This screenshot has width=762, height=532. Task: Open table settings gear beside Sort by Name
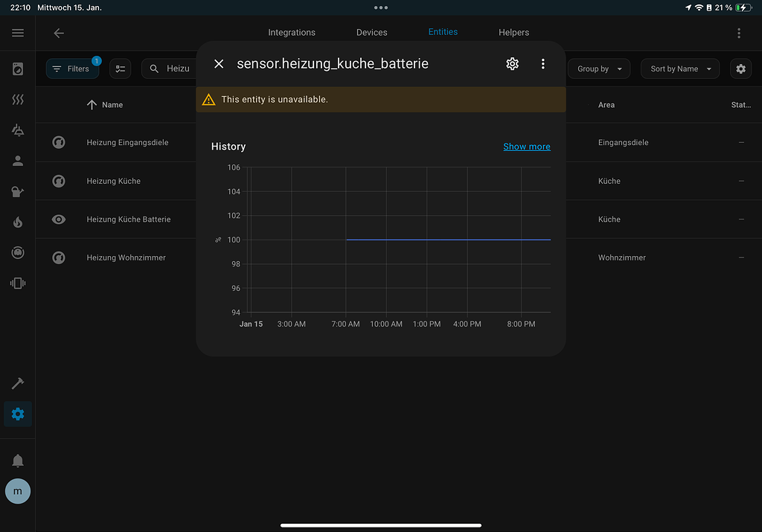[x=740, y=68]
